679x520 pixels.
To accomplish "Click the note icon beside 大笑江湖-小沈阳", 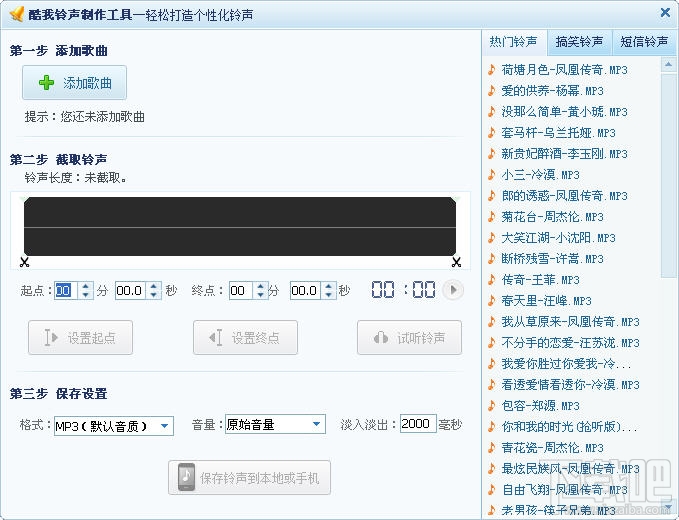I will tap(491, 238).
